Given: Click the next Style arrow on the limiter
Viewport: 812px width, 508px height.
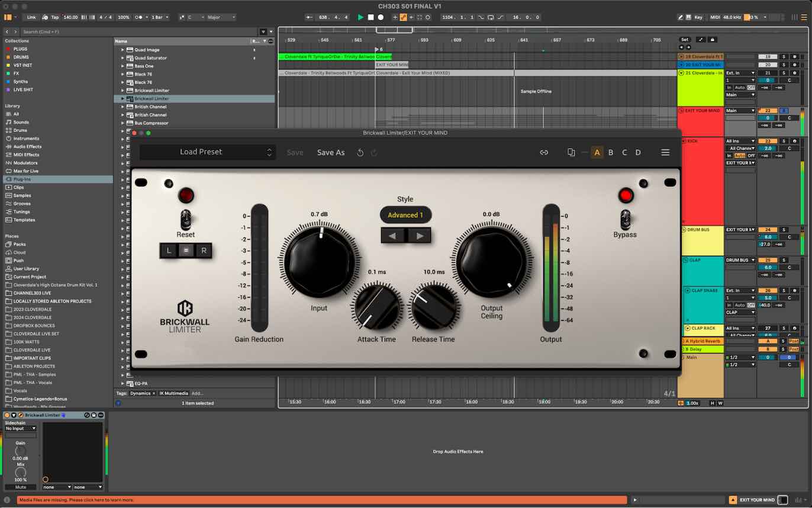Looking at the screenshot, I should [420, 236].
